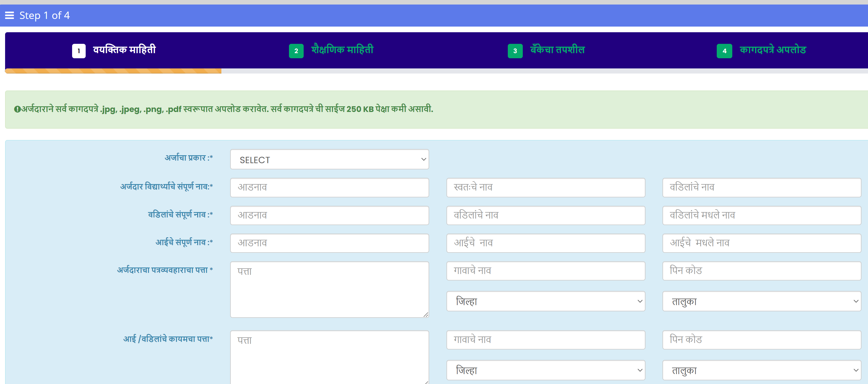Click the student's आडनाव field
This screenshot has height=384, width=868.
click(x=330, y=187)
